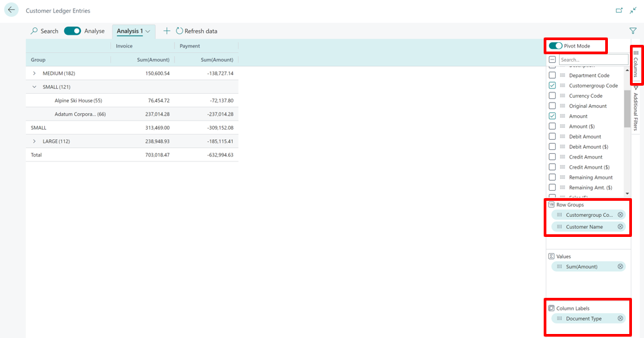Click drag handle beside Currency Code field
This screenshot has width=644, height=338.
[562, 96]
